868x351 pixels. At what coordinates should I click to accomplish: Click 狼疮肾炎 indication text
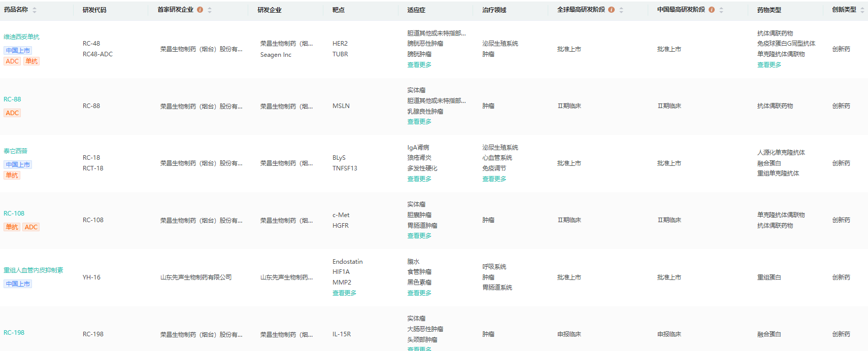[x=419, y=158]
